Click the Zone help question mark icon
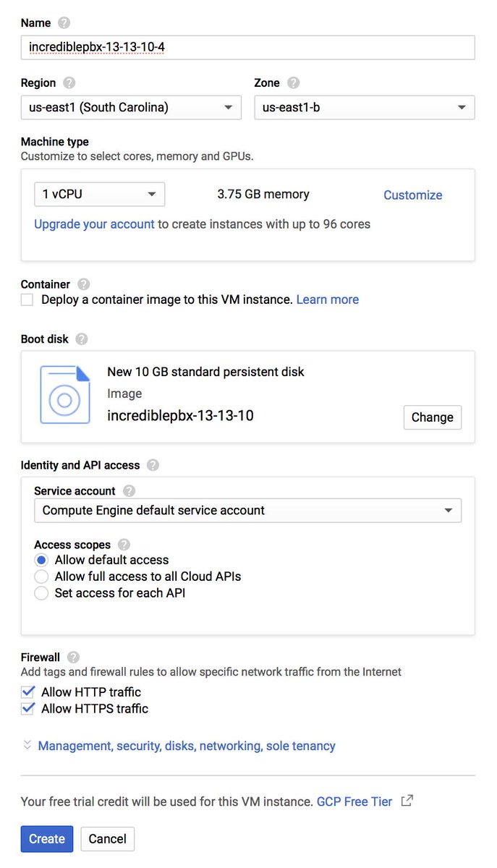 point(293,82)
